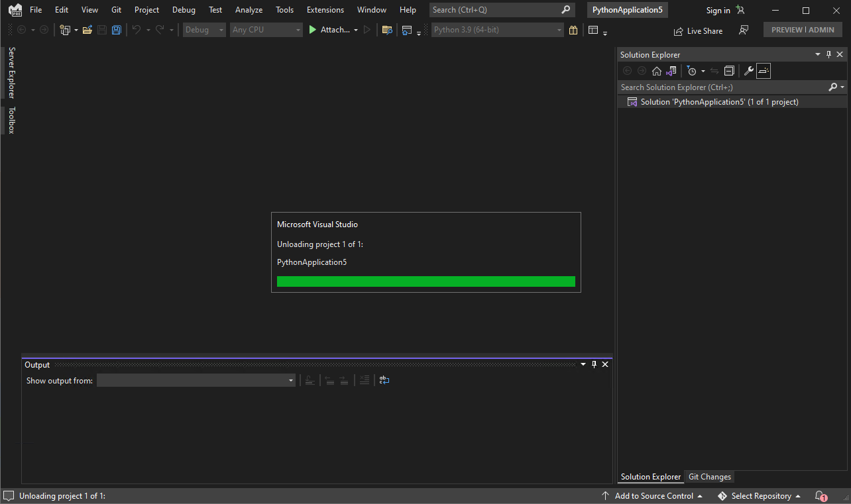Click Select Repository in status bar
Viewport: 851px width, 504px height.
pos(760,496)
